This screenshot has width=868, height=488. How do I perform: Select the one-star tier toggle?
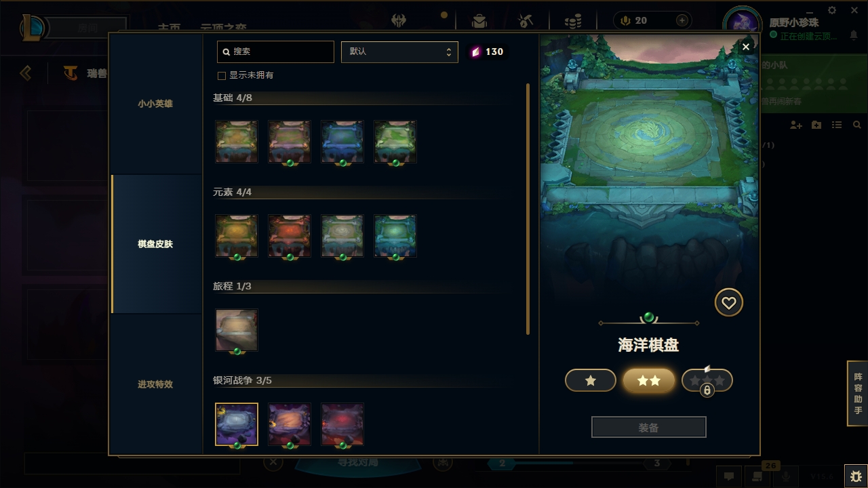[591, 381]
